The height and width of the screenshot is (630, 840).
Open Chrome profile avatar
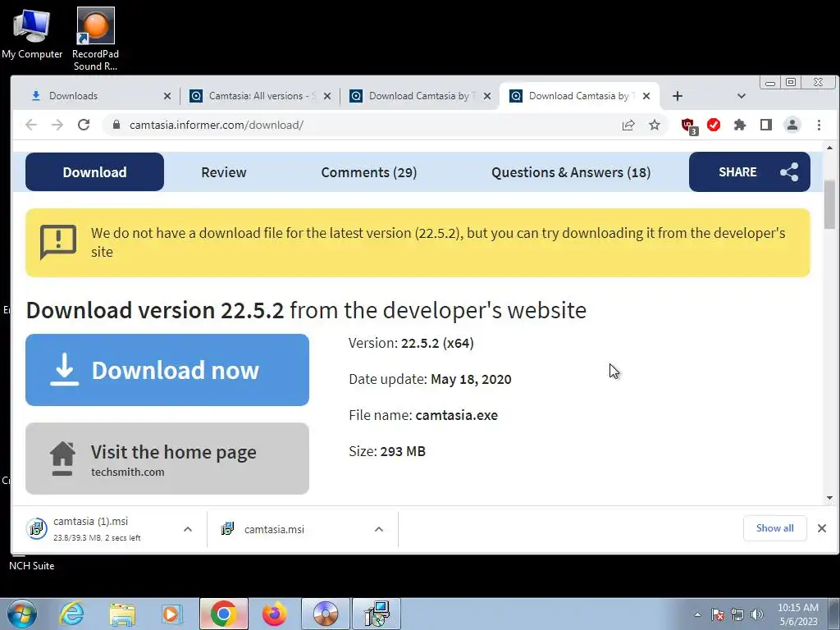pos(792,125)
